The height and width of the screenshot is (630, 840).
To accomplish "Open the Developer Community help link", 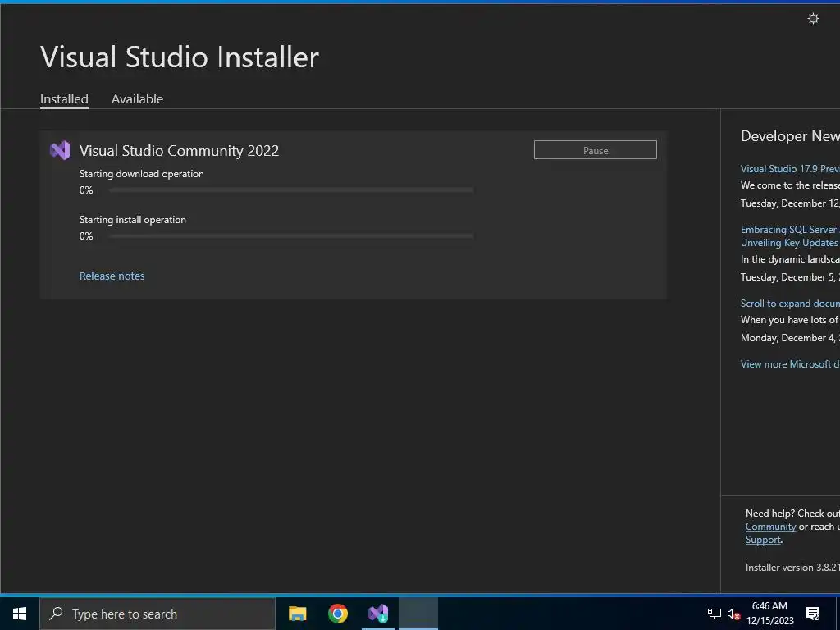I will point(770,527).
